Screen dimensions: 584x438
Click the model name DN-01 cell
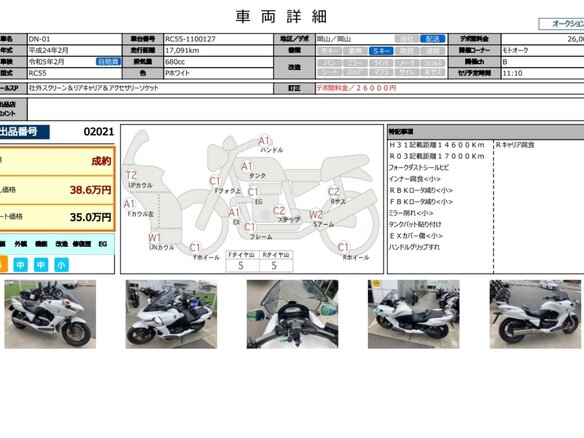pyautogui.click(x=75, y=39)
